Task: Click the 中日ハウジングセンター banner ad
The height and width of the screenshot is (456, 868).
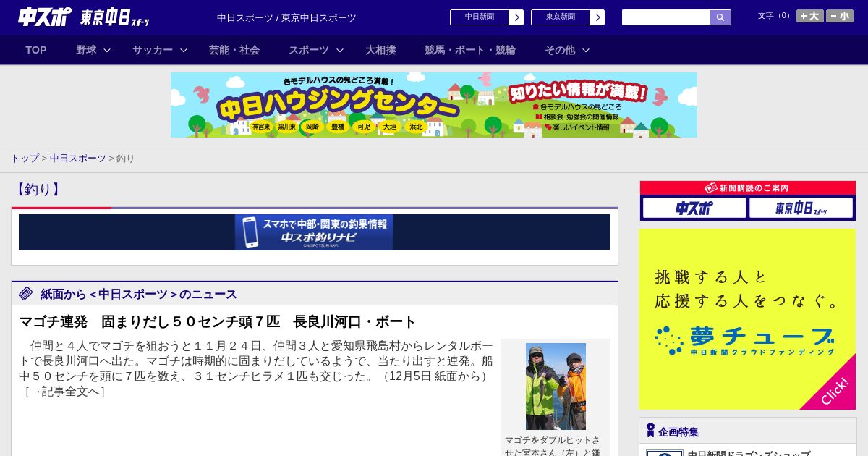Action: pos(434,105)
